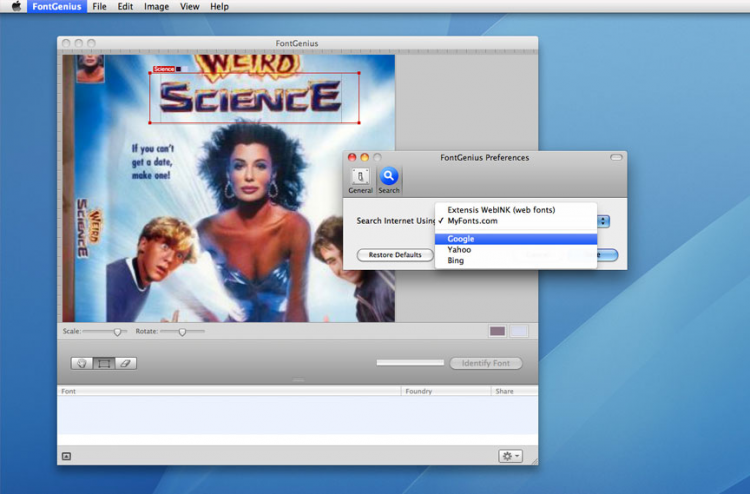Click the progress bar beside Identify Font

[x=410, y=363]
